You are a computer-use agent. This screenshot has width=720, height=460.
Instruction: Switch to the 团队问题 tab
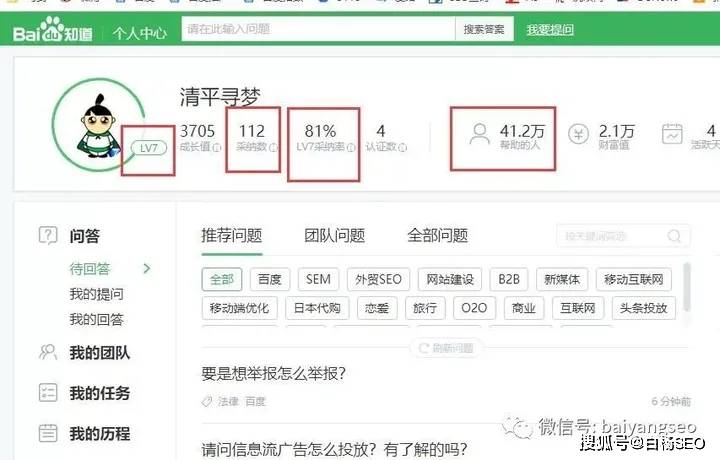pyautogui.click(x=334, y=236)
